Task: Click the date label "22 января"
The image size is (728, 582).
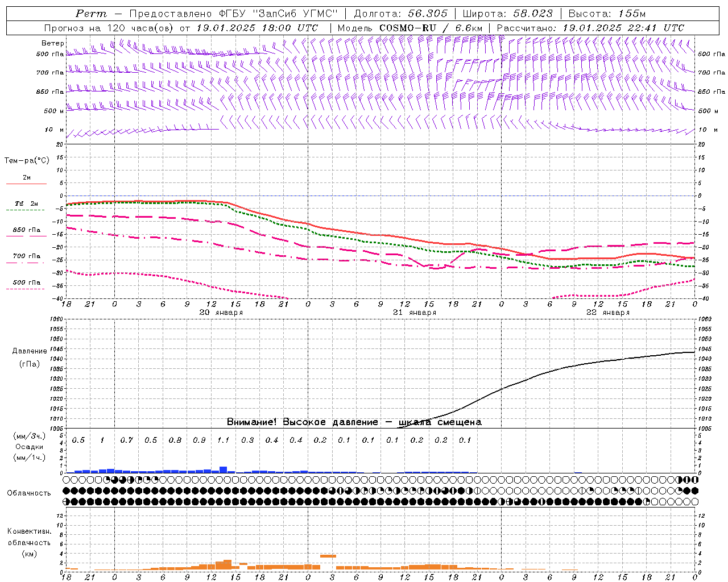Action: (608, 313)
